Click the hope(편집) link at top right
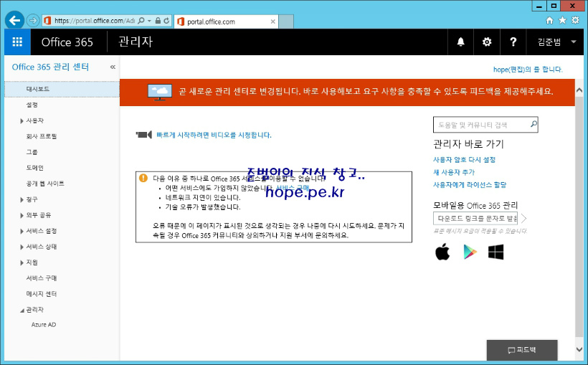The image size is (588, 365). point(528,70)
